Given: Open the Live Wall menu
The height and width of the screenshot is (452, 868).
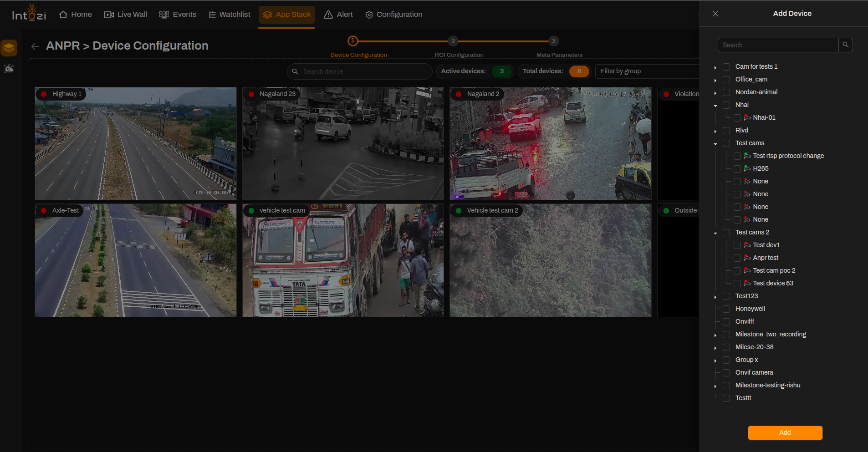Looking at the screenshot, I should point(126,15).
